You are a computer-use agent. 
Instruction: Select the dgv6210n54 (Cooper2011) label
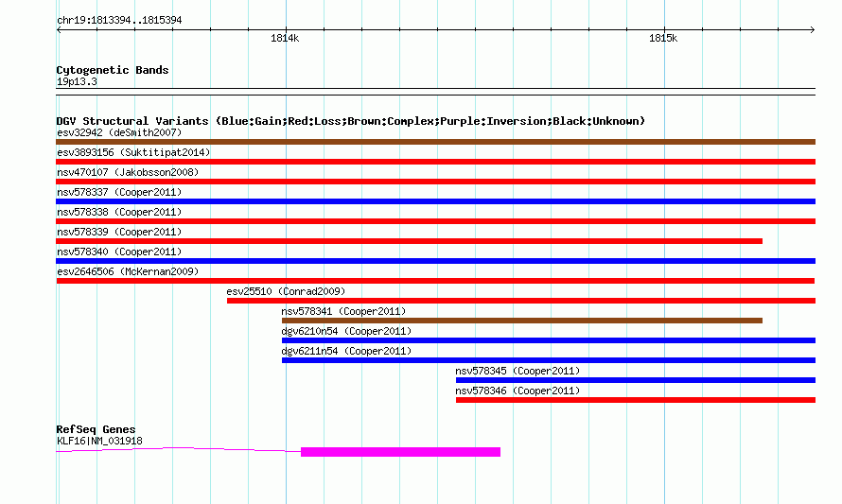(x=346, y=331)
